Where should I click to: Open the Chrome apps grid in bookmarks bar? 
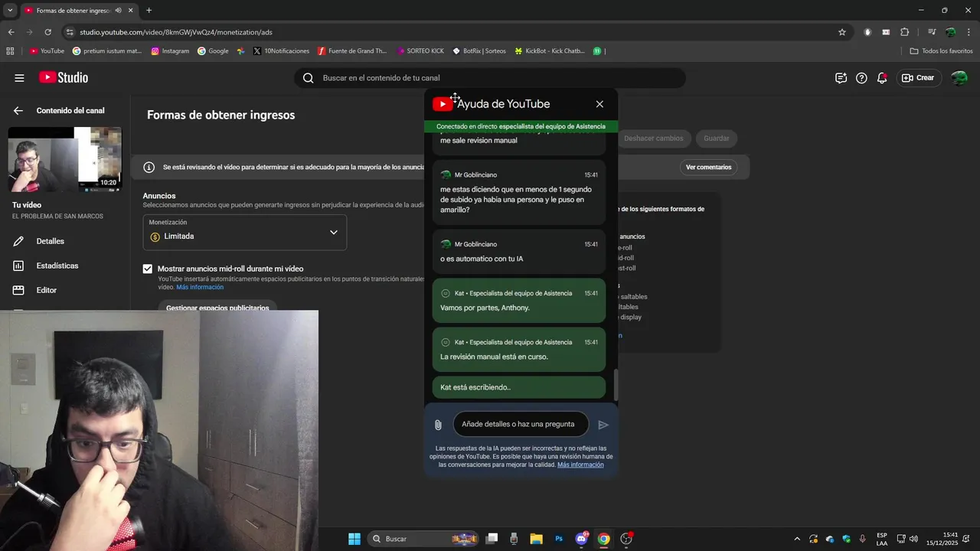10,51
